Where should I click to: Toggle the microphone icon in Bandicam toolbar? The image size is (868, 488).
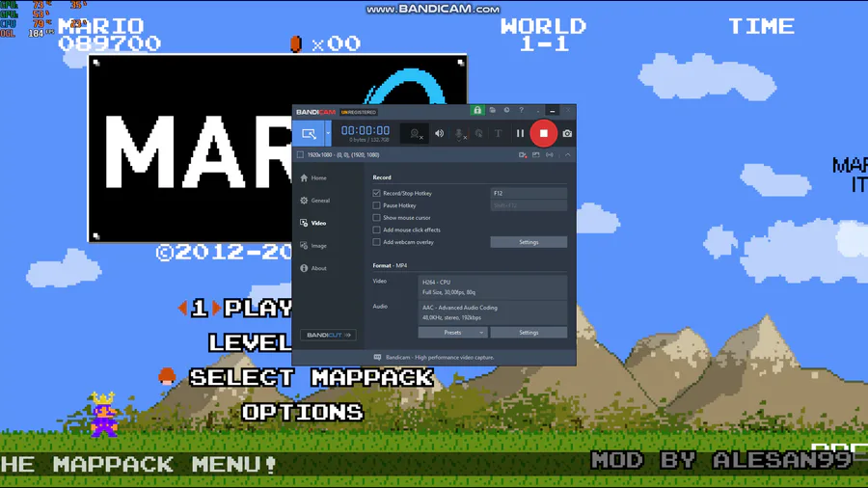pyautogui.click(x=459, y=133)
